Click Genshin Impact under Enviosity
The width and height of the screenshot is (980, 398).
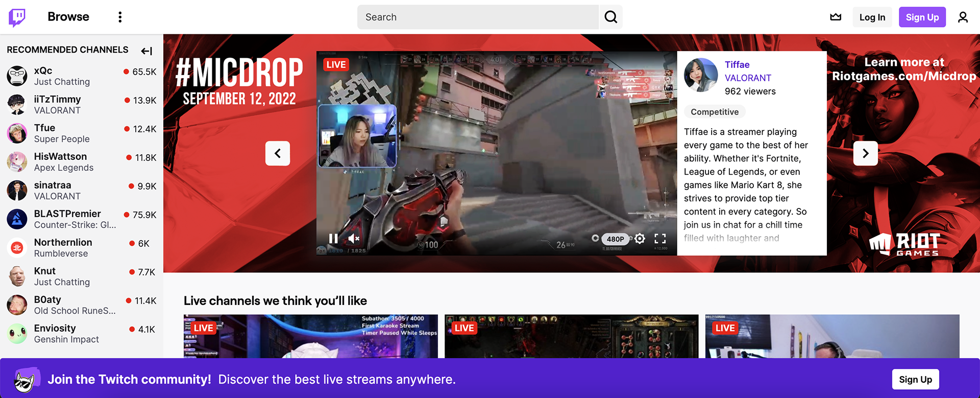(x=66, y=339)
